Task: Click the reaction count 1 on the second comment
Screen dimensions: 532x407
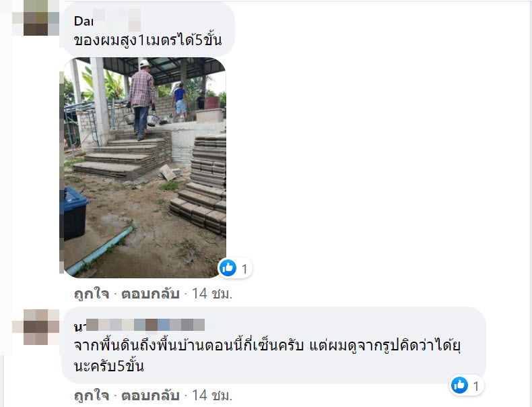Action: pos(476,386)
